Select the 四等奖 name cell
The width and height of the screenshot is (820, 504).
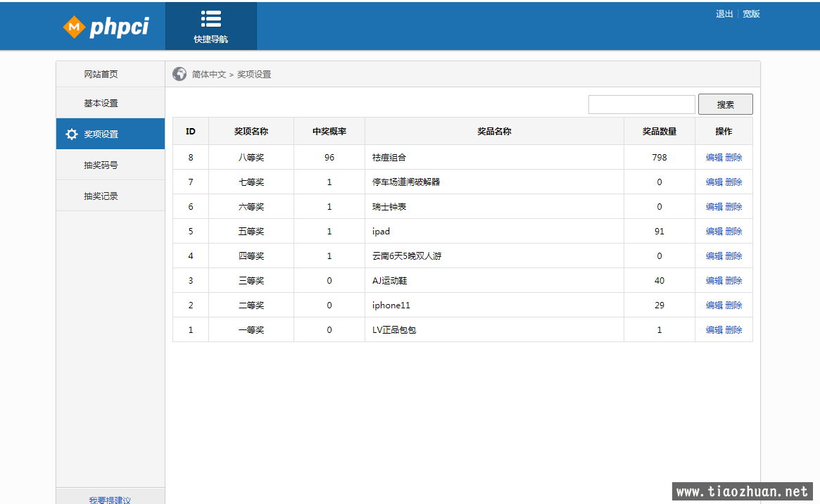[x=251, y=256]
